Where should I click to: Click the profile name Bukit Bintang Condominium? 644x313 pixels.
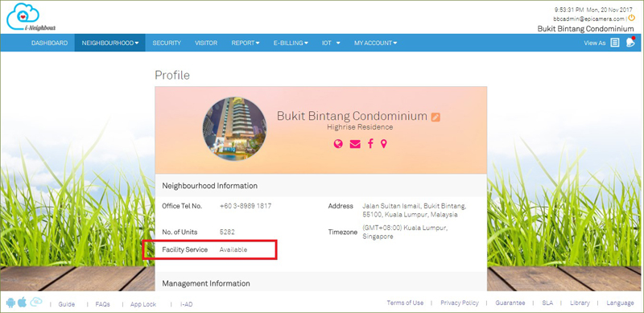pyautogui.click(x=352, y=116)
